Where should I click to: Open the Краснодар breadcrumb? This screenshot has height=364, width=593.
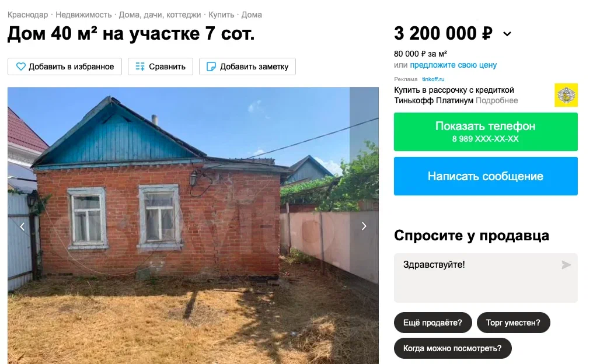[x=28, y=15]
